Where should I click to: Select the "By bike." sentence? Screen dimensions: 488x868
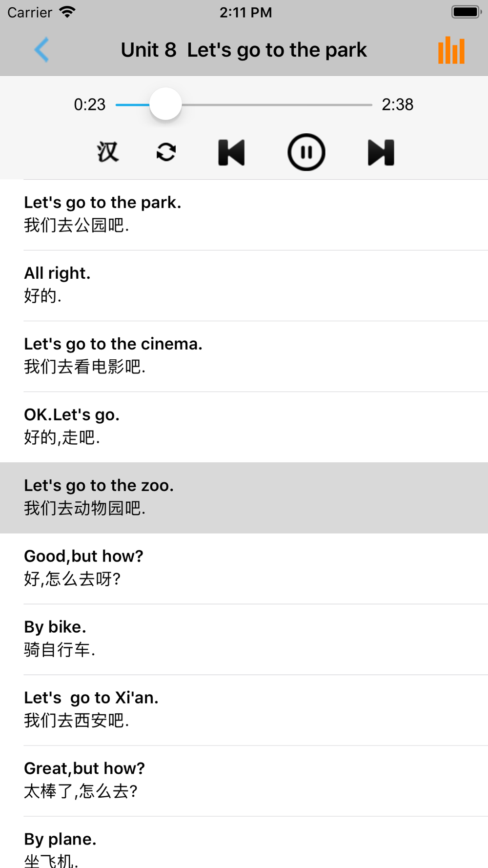point(244,639)
